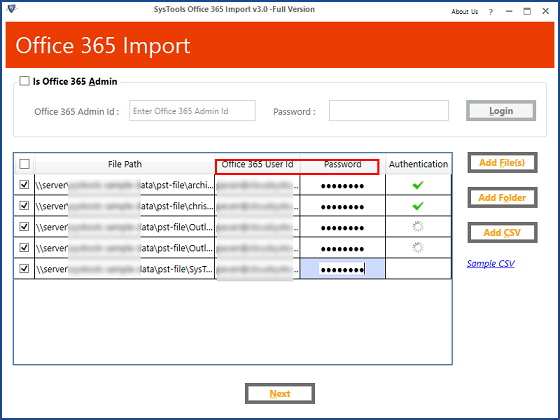Image resolution: width=560 pixels, height=420 pixels.
Task: Open the Sample CSV link
Action: point(491,264)
